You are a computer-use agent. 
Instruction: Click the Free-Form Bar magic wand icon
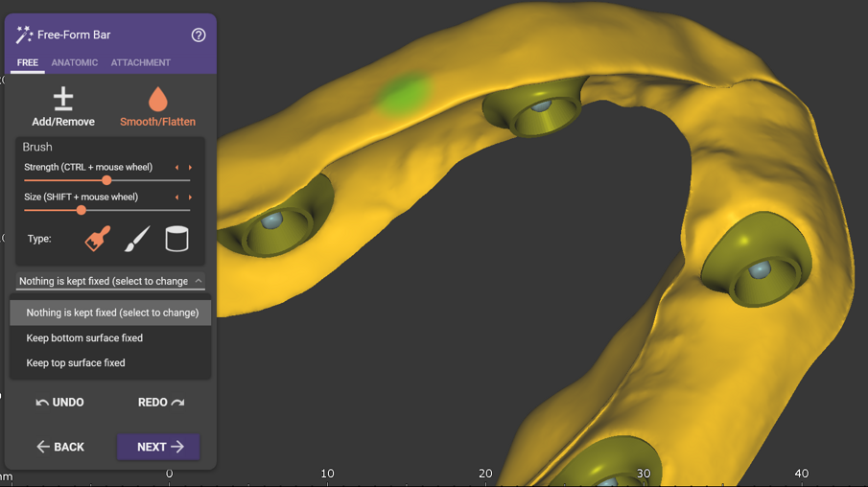pos(24,35)
